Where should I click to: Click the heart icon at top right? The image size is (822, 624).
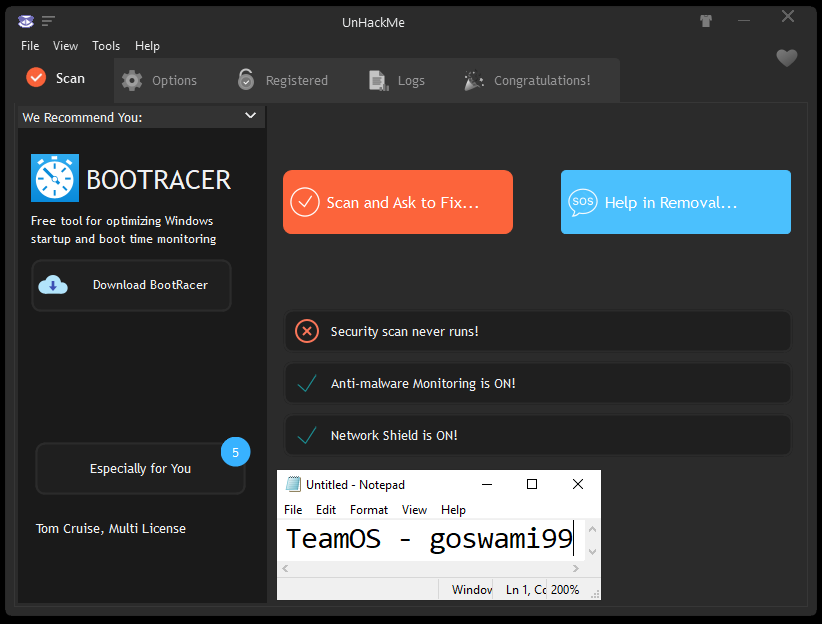click(787, 59)
